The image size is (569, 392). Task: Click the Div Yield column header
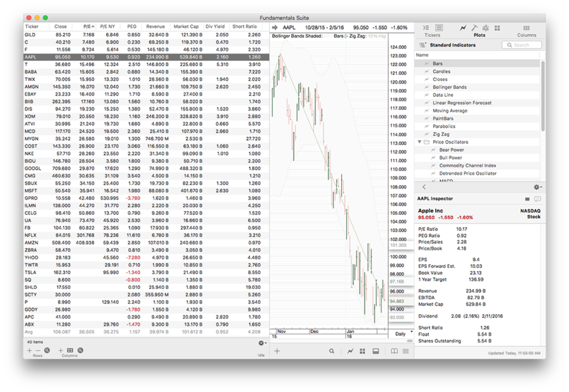(x=215, y=27)
